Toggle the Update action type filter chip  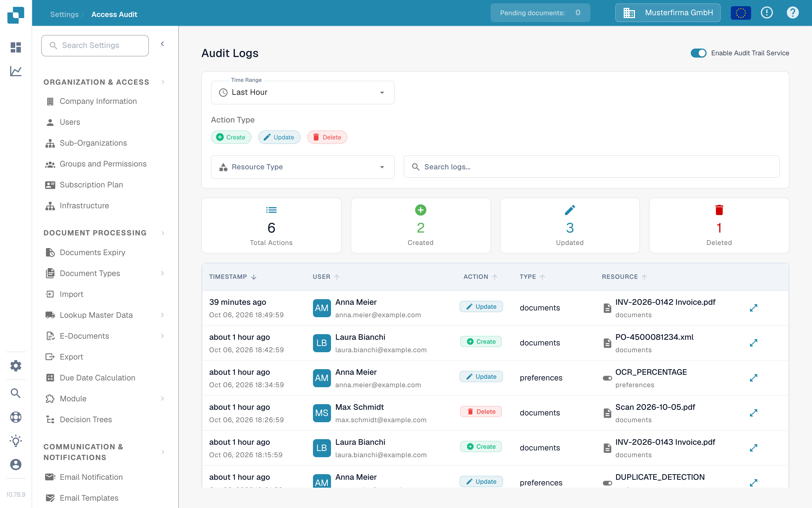click(279, 137)
